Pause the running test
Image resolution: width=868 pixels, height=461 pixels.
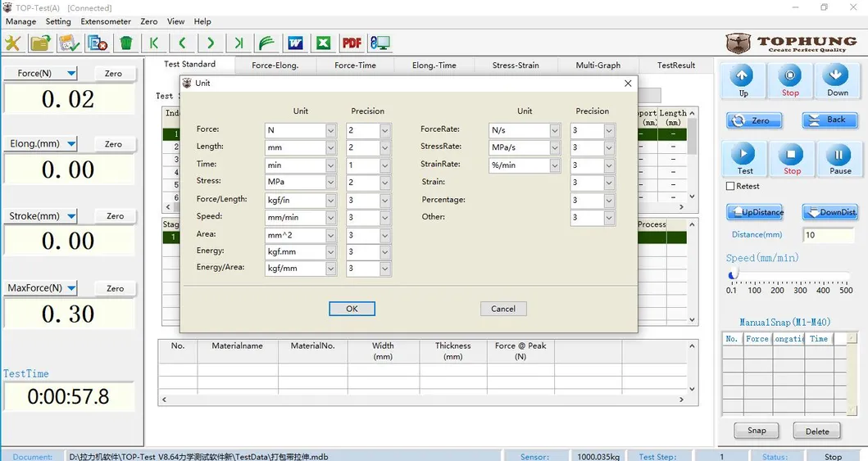pyautogui.click(x=839, y=159)
